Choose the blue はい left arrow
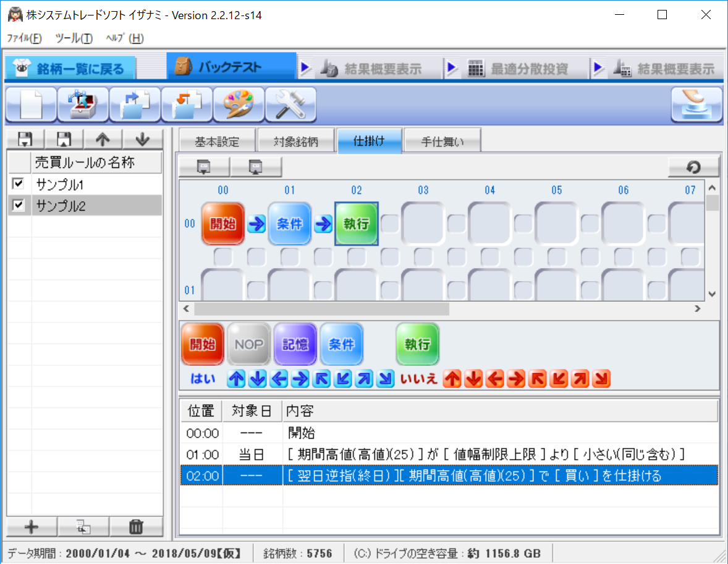Screen dimensions: 728x564 (279, 379)
